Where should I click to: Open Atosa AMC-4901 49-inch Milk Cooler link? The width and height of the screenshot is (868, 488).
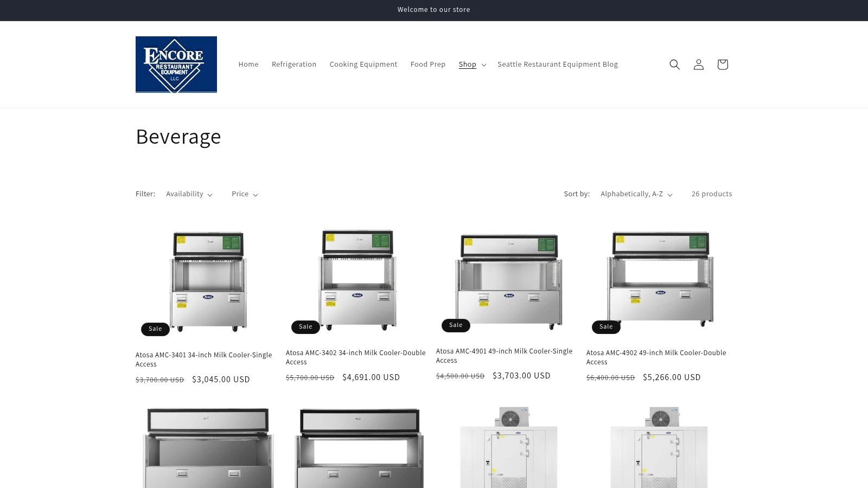coord(505,356)
